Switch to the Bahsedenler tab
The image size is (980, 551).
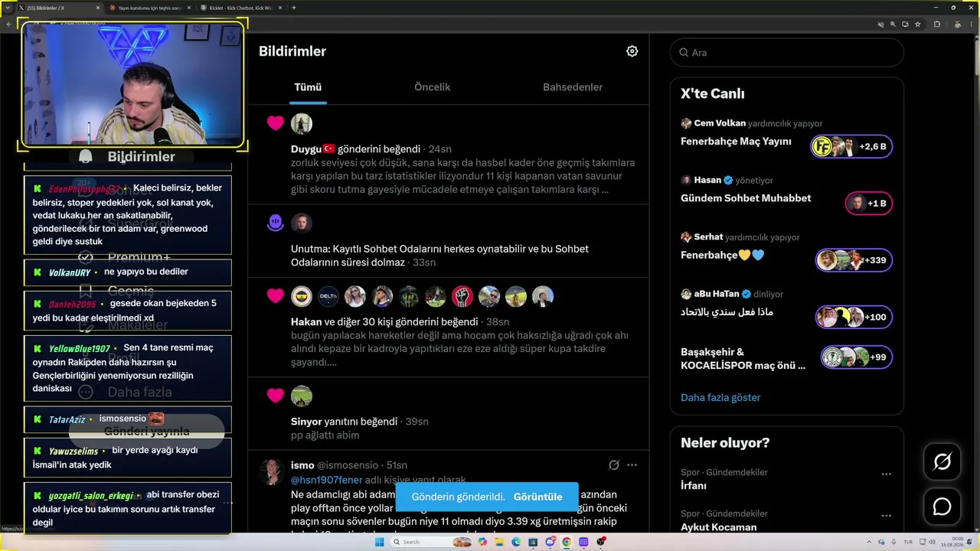pos(573,87)
